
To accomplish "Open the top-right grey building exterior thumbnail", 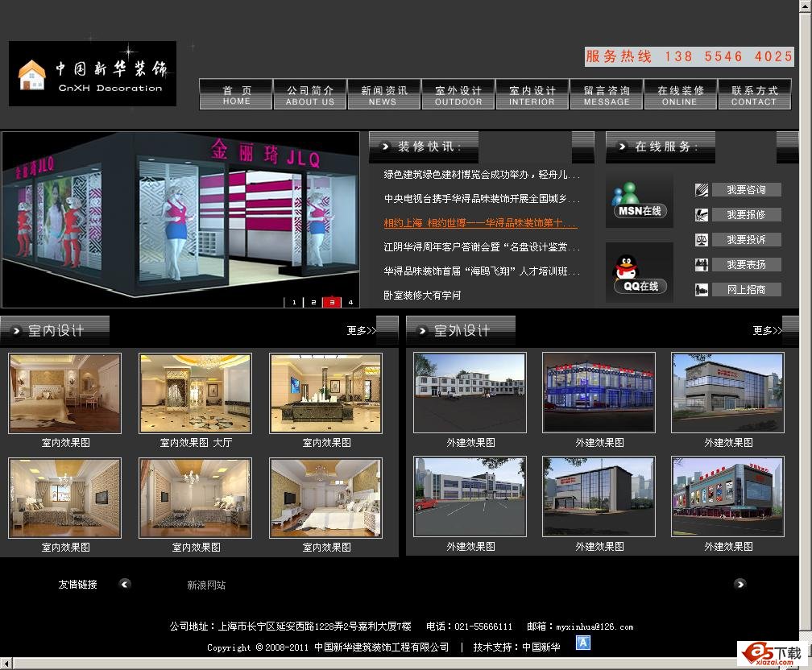I will point(727,392).
